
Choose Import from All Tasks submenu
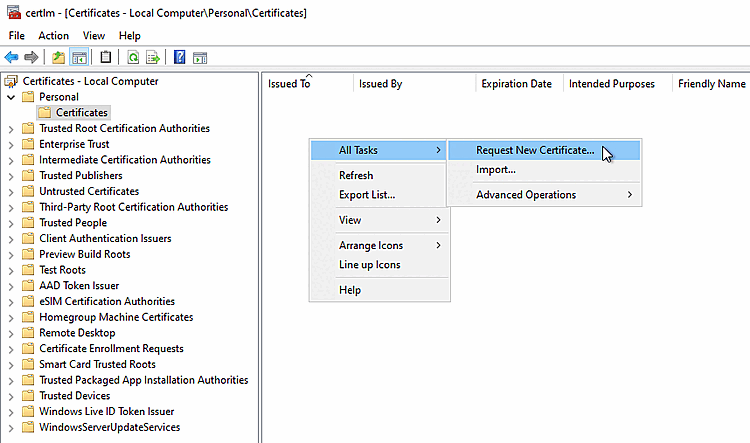tap(496, 170)
